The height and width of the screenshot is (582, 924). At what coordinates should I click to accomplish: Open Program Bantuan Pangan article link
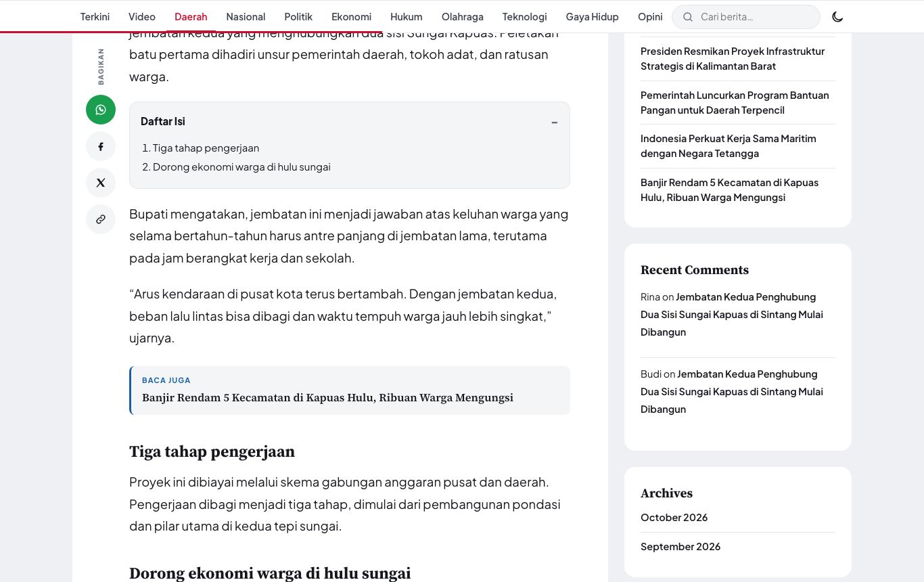735,102
